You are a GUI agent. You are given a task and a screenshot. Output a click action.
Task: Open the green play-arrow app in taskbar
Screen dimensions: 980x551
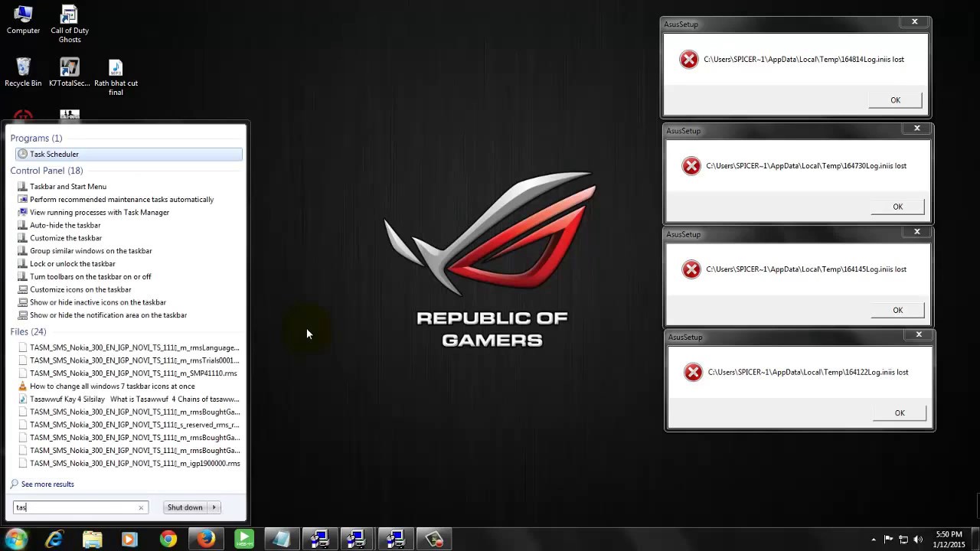click(x=244, y=540)
